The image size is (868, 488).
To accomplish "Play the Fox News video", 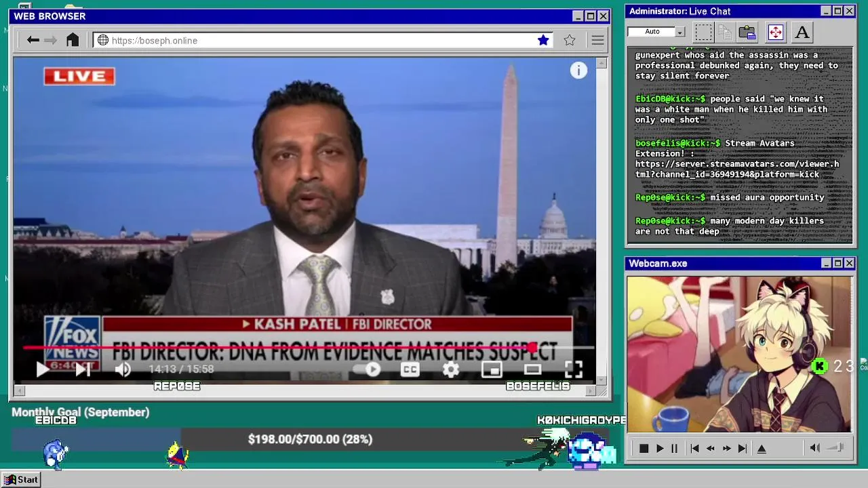I will pyautogui.click(x=42, y=369).
